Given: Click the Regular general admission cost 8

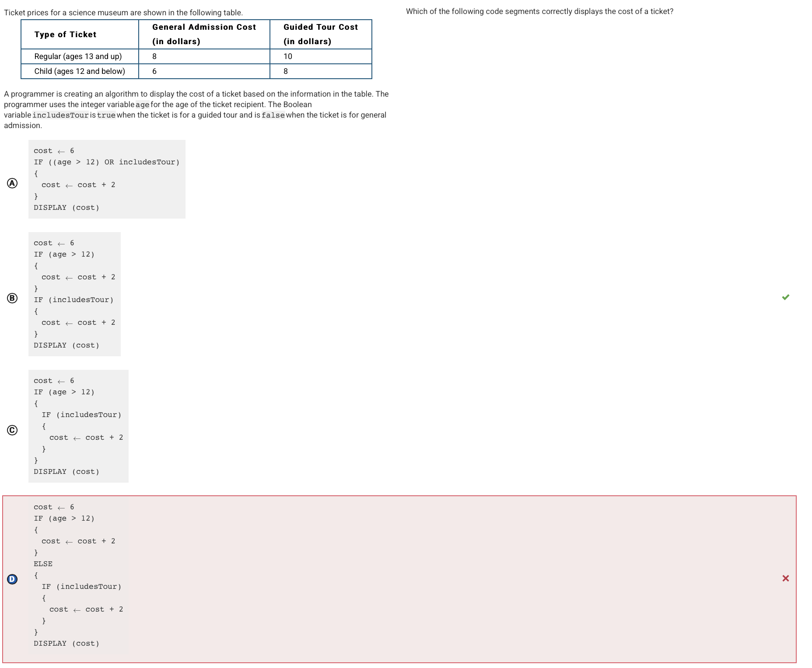Looking at the screenshot, I should (x=154, y=56).
